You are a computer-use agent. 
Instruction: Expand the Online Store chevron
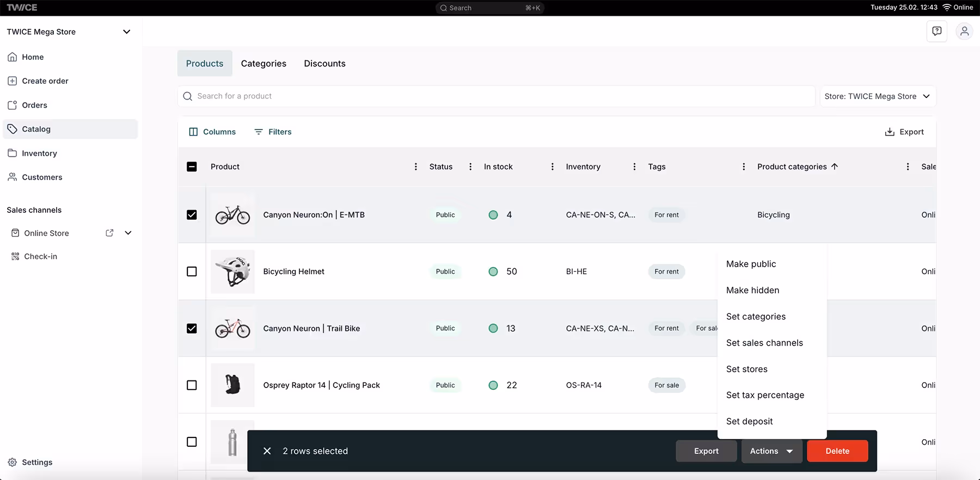click(128, 233)
